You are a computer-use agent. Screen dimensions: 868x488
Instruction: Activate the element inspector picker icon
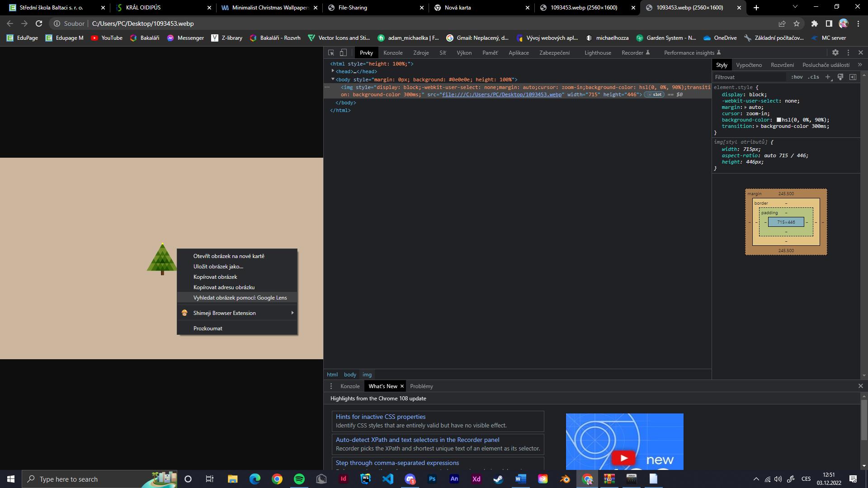[x=331, y=53]
